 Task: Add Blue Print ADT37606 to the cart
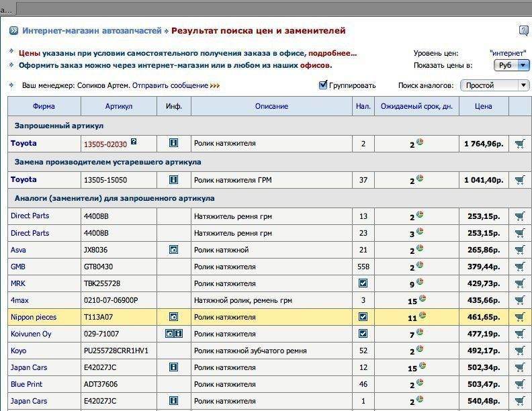point(519,385)
